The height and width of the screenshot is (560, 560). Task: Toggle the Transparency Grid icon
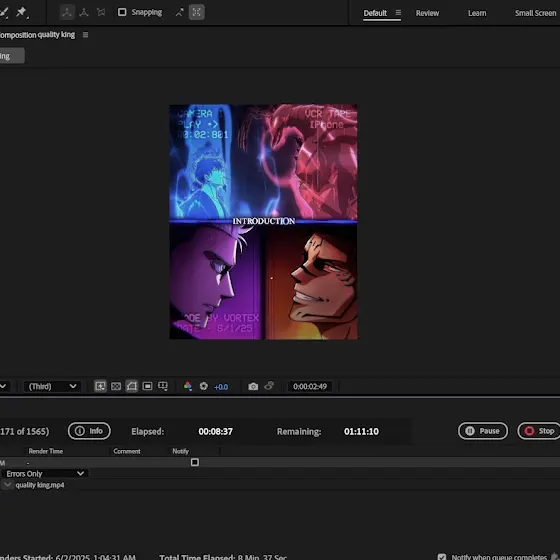pos(116,386)
